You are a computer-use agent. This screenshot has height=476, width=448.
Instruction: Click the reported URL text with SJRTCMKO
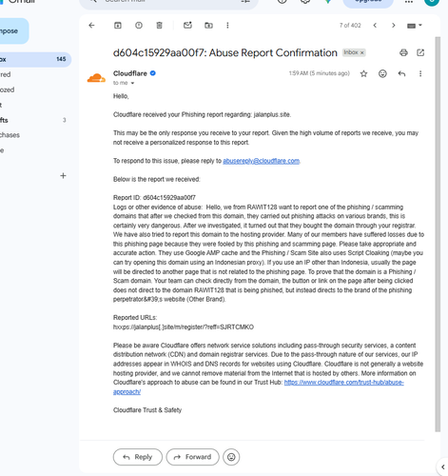[x=184, y=327]
